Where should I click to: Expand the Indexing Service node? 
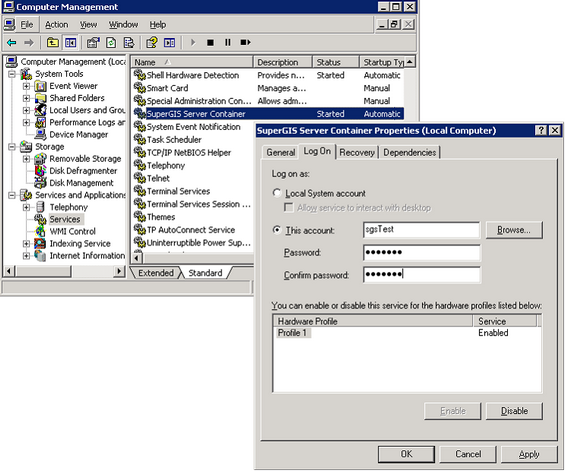click(x=26, y=244)
